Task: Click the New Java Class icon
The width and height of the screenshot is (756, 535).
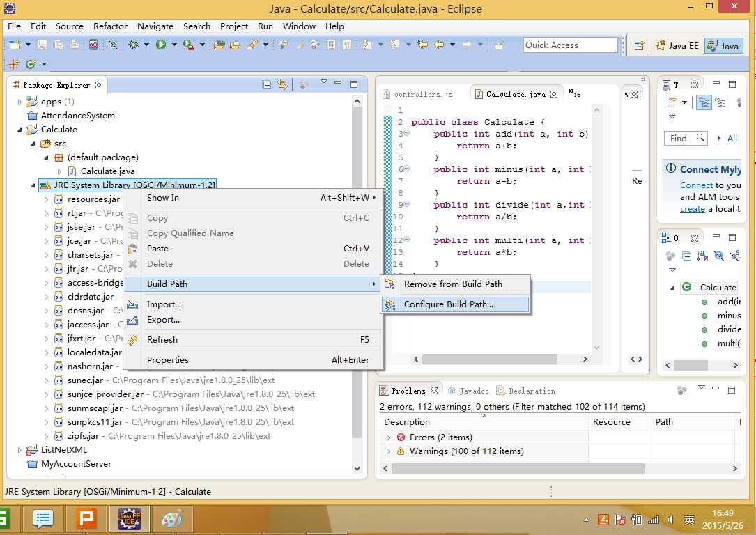Action: click(31, 63)
